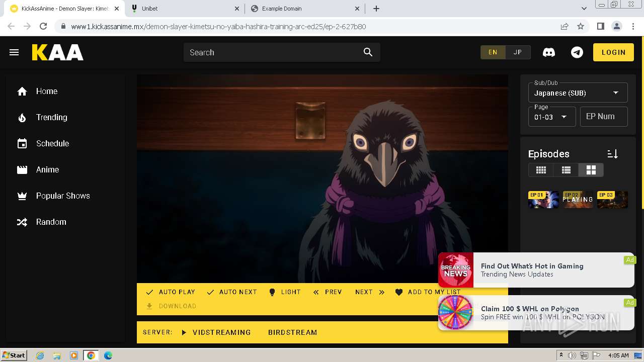Open the tab search chevron
644x362 pixels.
584,9
